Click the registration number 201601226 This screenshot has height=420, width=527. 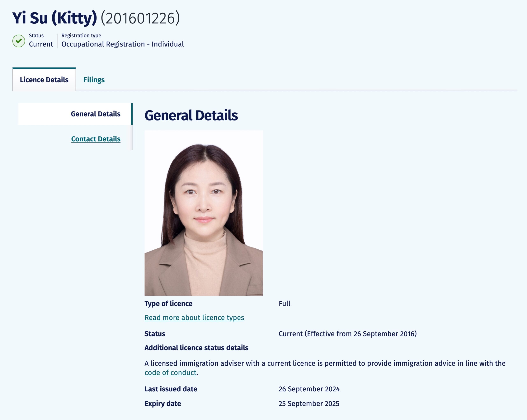[x=140, y=18]
